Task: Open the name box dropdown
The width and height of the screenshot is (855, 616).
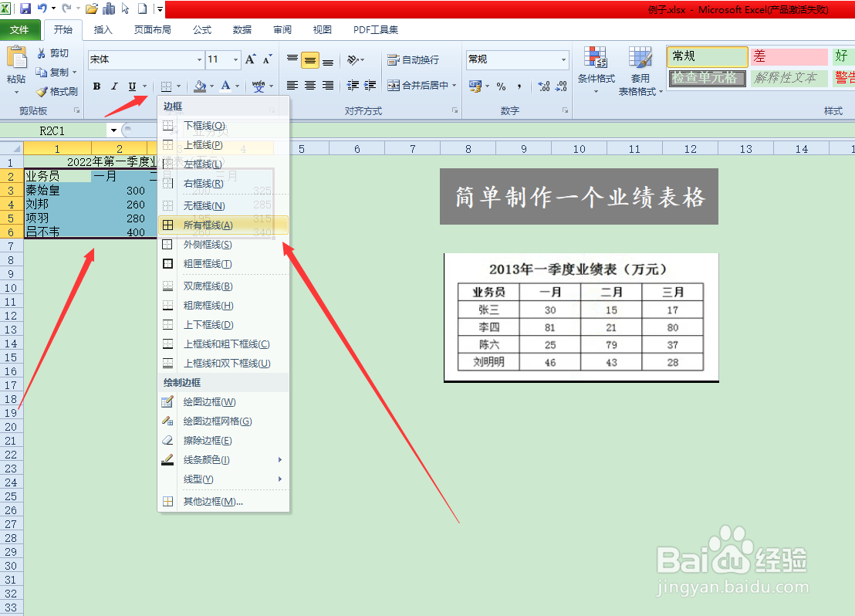Action: 113,130
